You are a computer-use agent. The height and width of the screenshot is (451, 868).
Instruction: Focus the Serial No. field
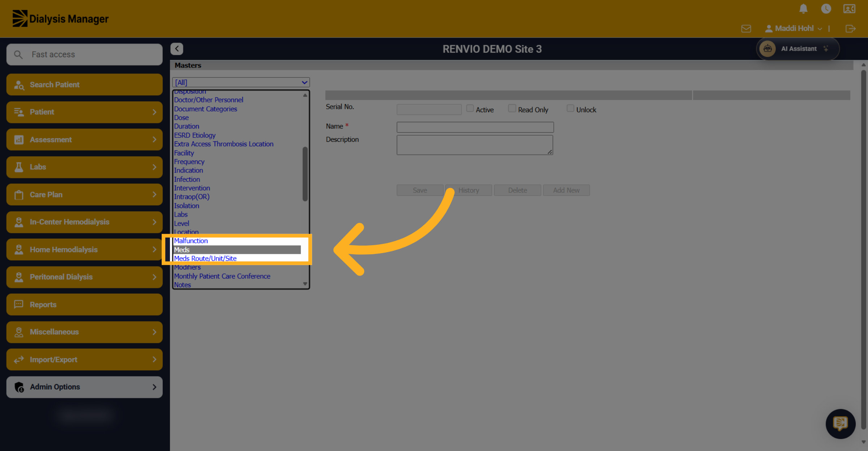[x=429, y=109]
